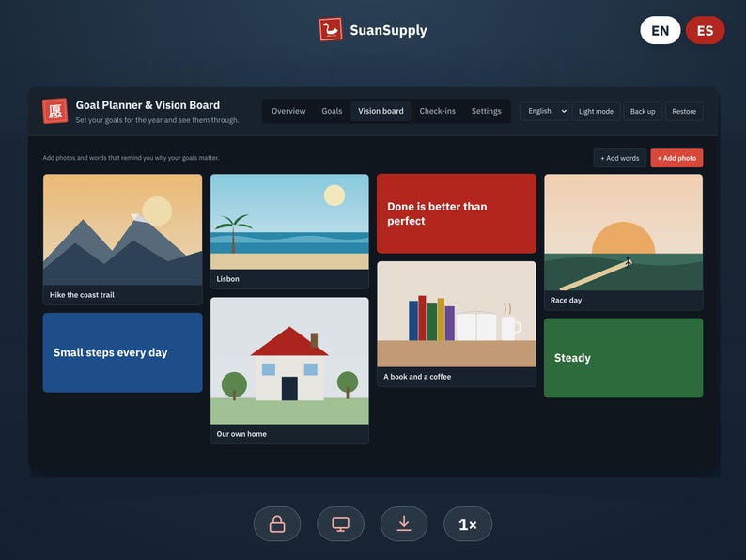Screen dimensions: 746x560
Task: Click the Hike the coast trail caption
Action: point(82,295)
